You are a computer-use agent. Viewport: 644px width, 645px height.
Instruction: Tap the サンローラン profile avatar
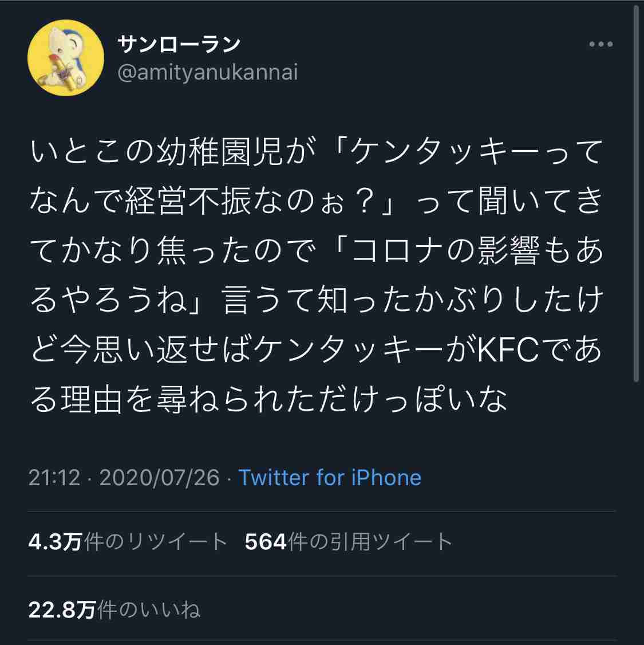click(66, 58)
